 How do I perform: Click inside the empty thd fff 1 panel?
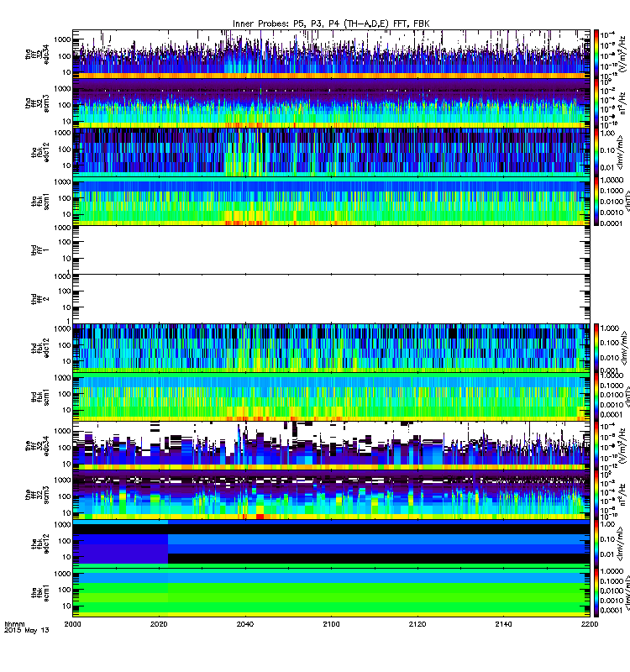[x=331, y=250]
